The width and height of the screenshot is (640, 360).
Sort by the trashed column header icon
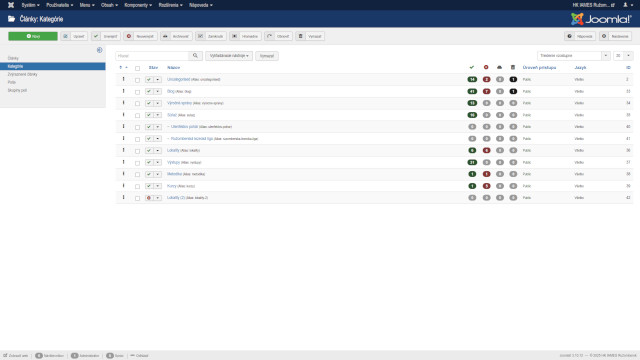pos(513,67)
